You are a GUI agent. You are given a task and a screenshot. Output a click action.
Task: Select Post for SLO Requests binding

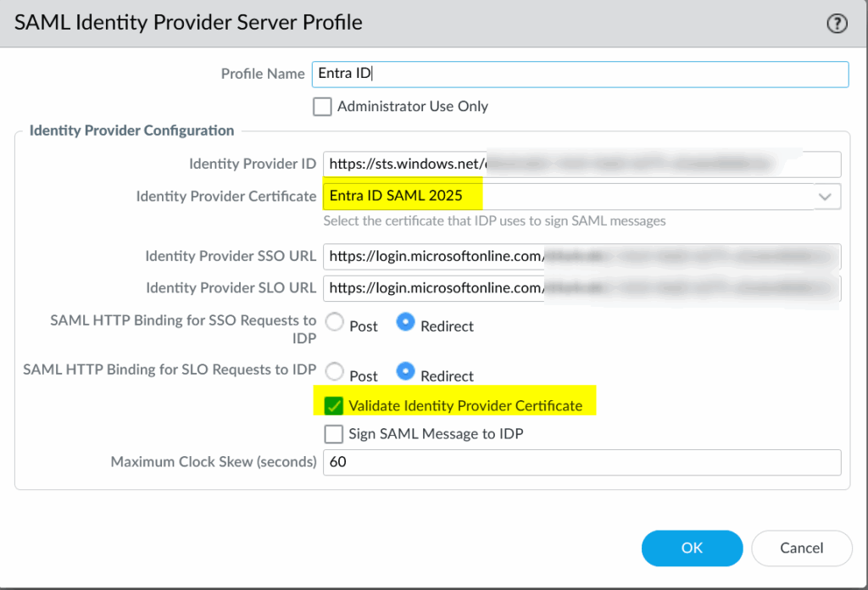tap(336, 372)
